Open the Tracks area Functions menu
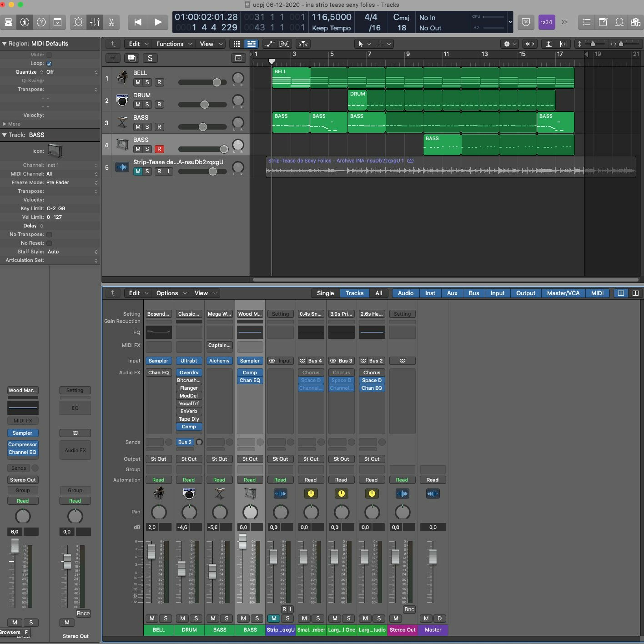The image size is (644, 644). click(174, 44)
